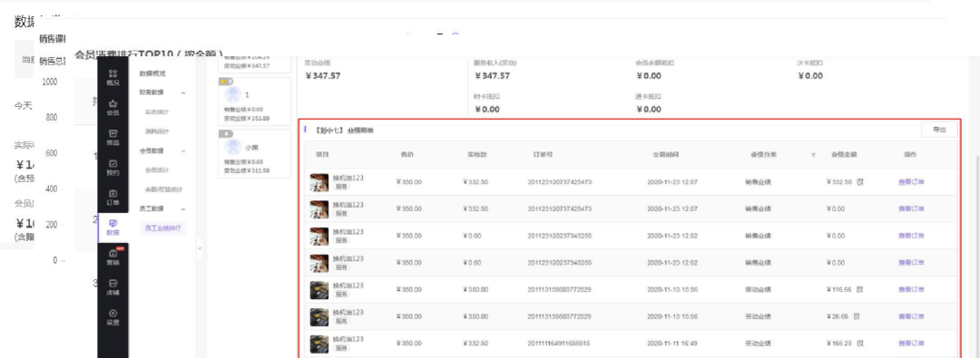Click the 业绩金额 column header

pyautogui.click(x=844, y=154)
